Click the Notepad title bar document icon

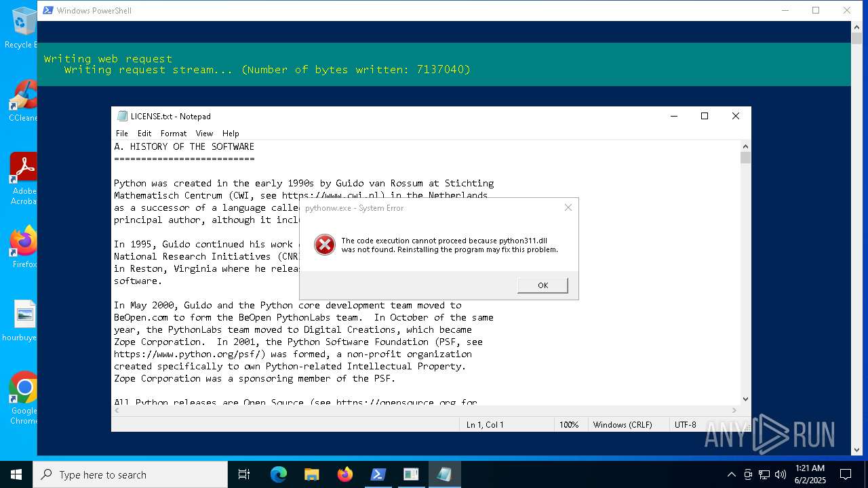[x=122, y=116]
